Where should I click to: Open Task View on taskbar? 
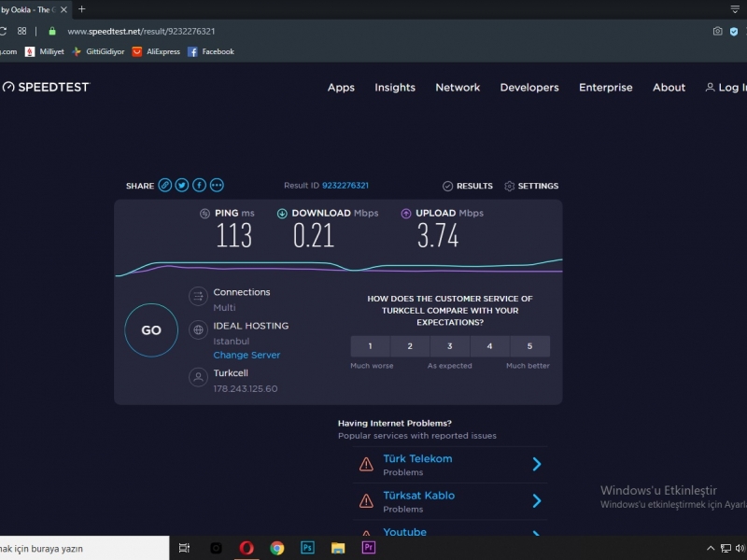(184, 548)
